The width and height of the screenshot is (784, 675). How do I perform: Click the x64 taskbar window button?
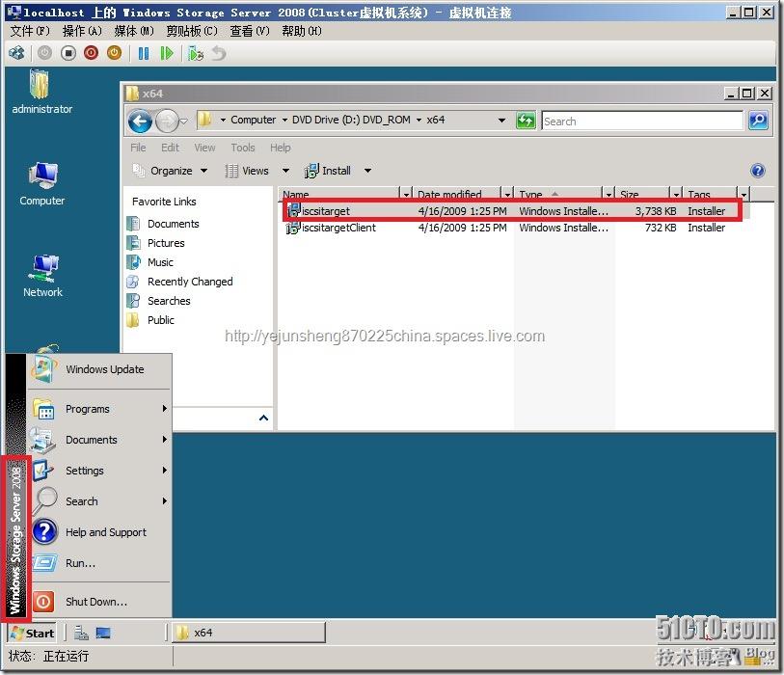tap(249, 633)
